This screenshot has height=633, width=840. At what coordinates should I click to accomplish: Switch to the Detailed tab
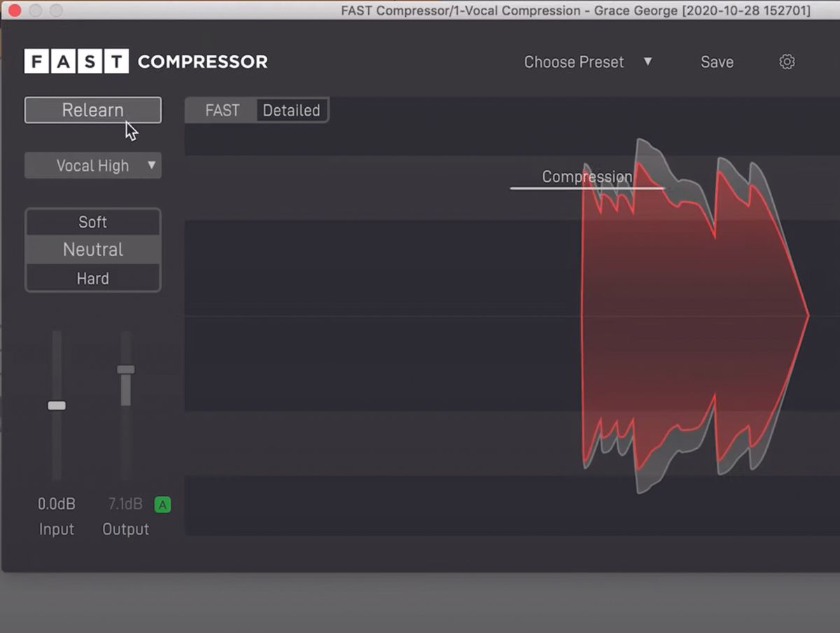(291, 110)
